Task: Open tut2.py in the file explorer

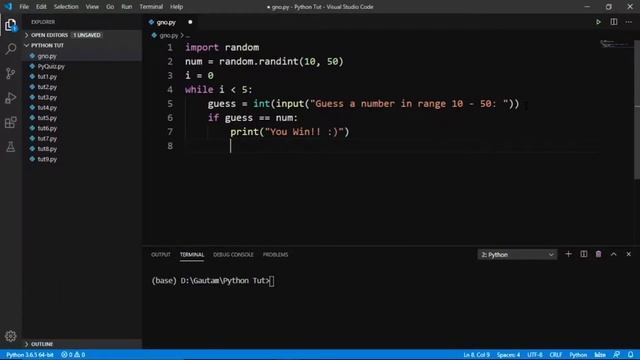Action: click(82, 87)
